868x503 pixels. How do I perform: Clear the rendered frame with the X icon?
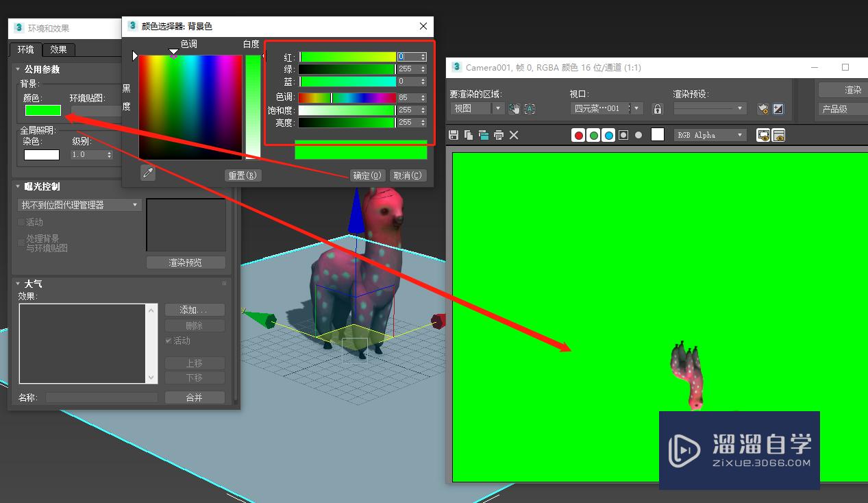(x=514, y=135)
